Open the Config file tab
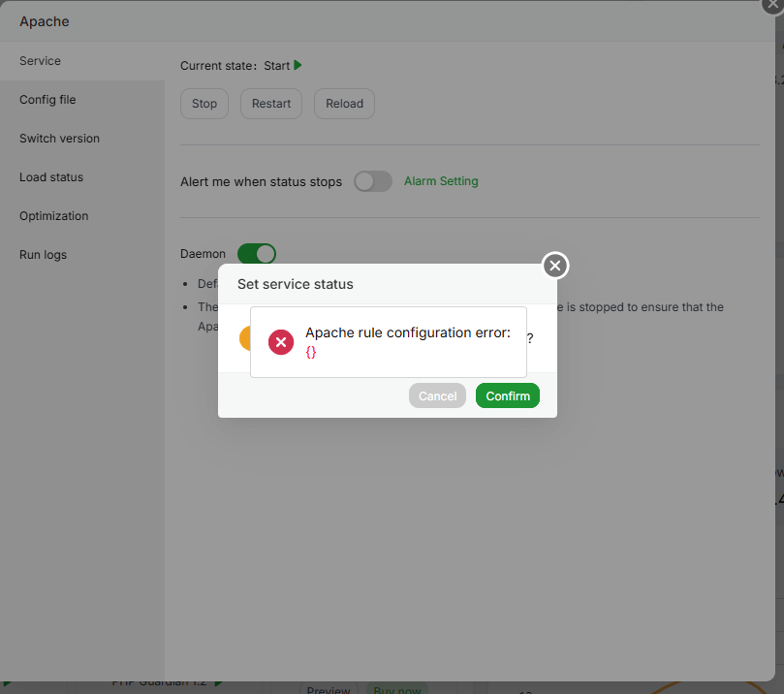 pyautogui.click(x=82, y=100)
